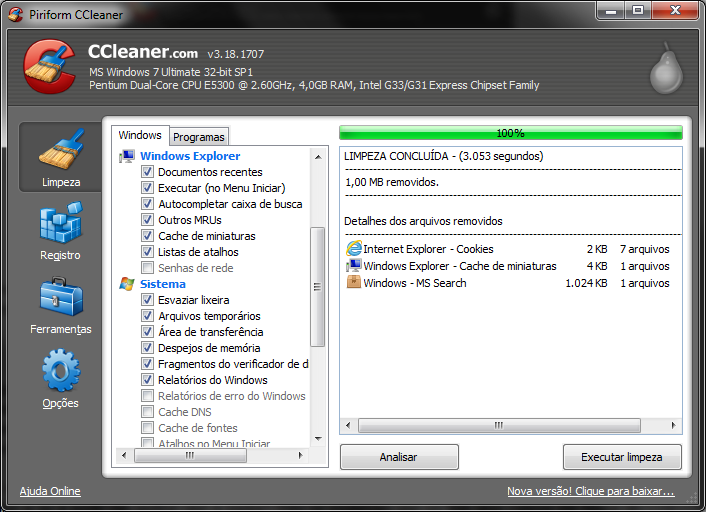
Task: Switch to the Windows tab
Action: pos(140,135)
